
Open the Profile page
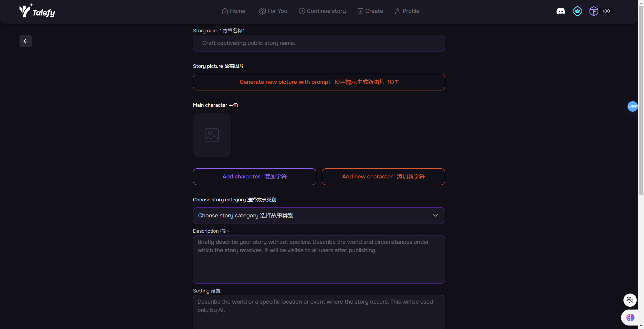(x=407, y=11)
